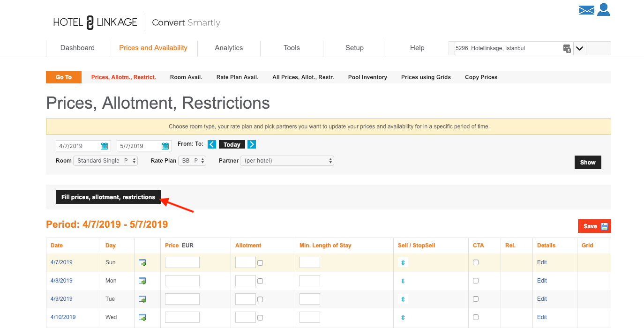Viewport: 644px width, 328px height.
Task: Click the Show button
Action: point(588,163)
